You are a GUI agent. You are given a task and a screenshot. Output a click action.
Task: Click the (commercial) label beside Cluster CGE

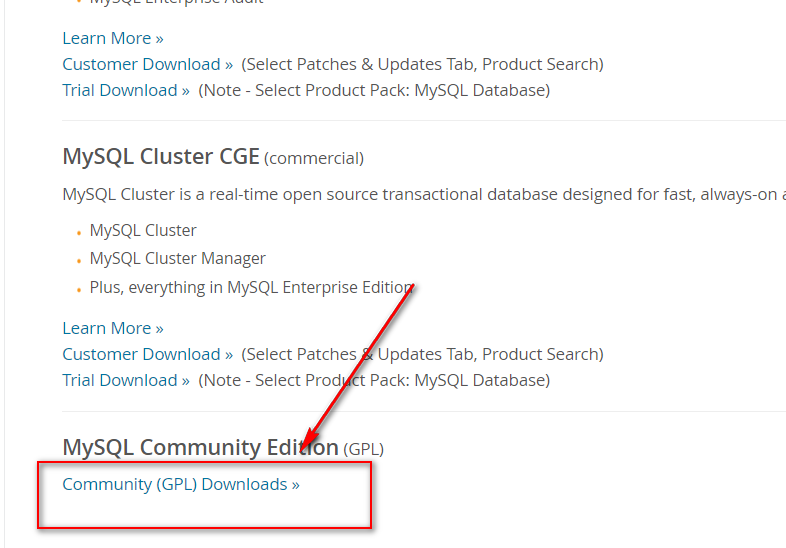314,158
